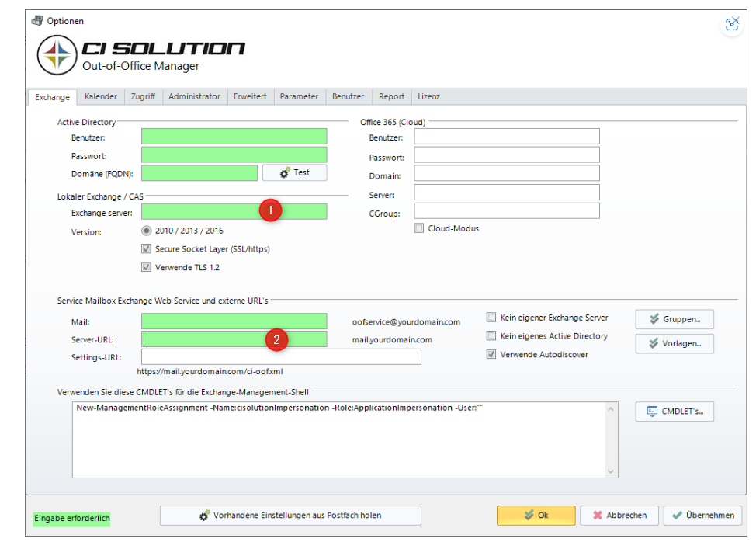Select the 2010 / 2013 / 2016 version radio
The image size is (756, 542).
click(146, 231)
